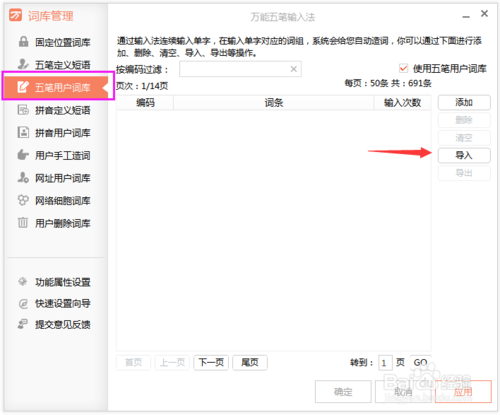Click the lock icon beside 固定位置词库

tap(23, 42)
